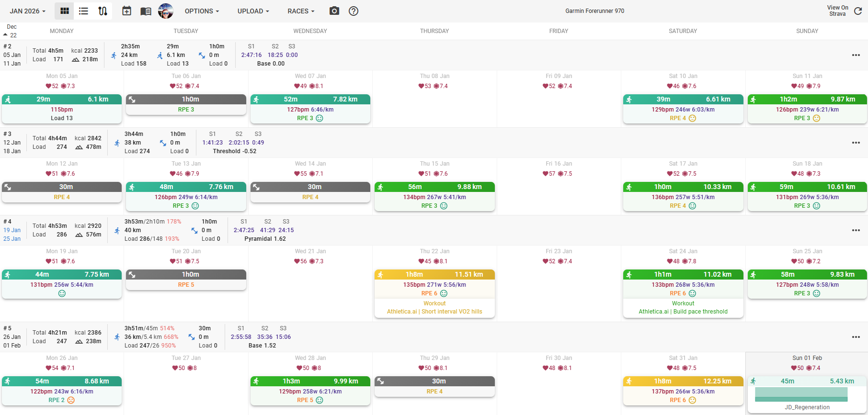Open the JAN 2026 month dropdown
Image resolution: width=868 pixels, height=415 pixels.
pyautogui.click(x=27, y=11)
